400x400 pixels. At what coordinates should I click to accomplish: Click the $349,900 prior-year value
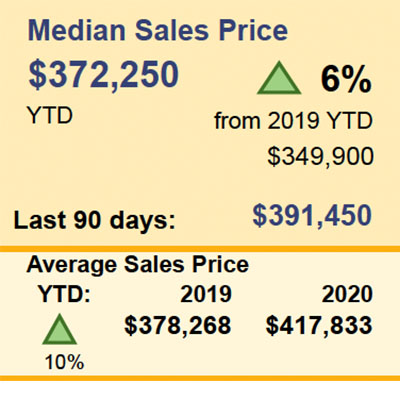[x=320, y=156]
